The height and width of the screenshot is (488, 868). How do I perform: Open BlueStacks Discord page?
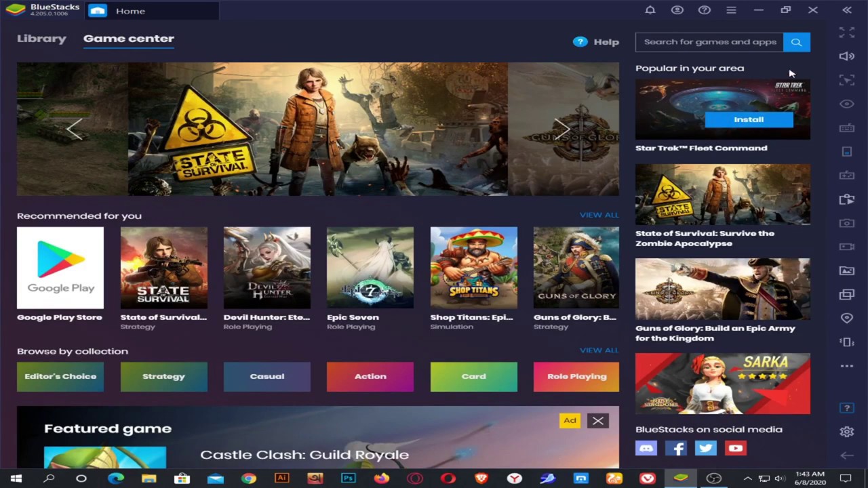pos(646,448)
